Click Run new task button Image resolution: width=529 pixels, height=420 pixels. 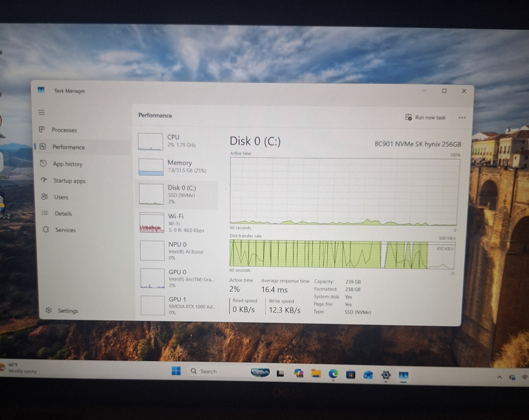(x=426, y=117)
